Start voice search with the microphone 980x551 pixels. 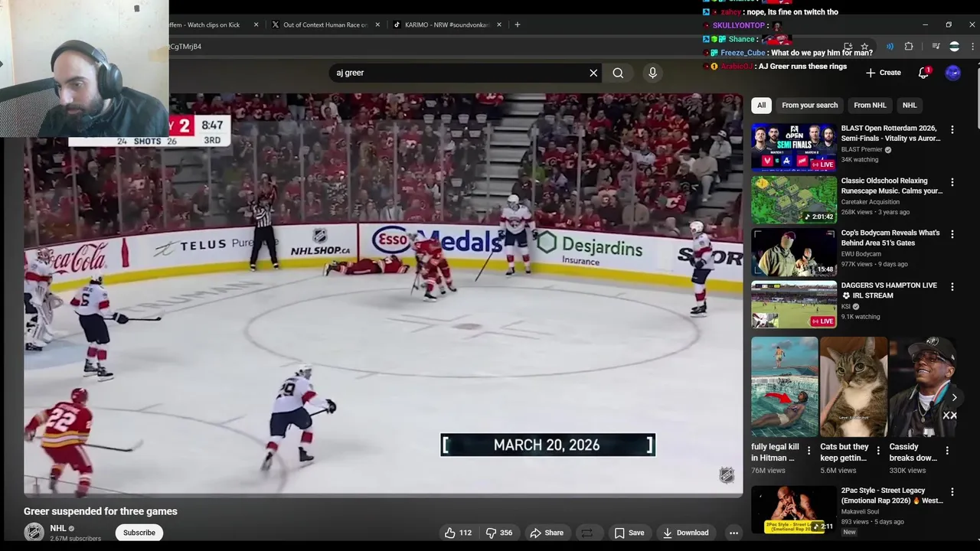[652, 73]
